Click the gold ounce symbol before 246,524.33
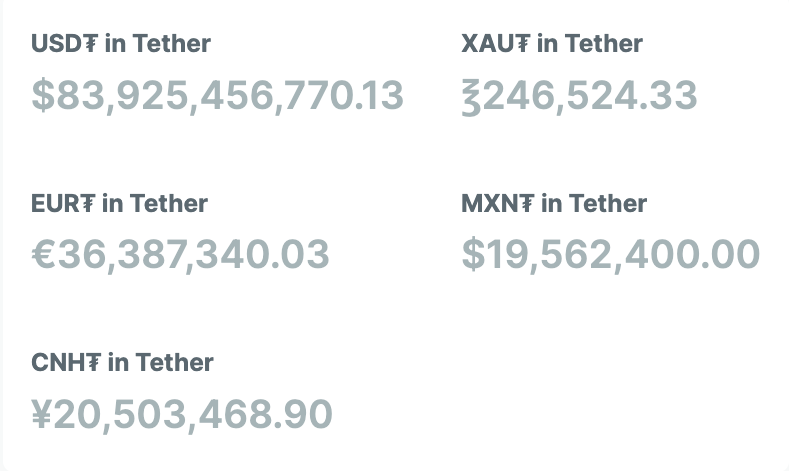The image size is (789, 471). [x=473, y=96]
